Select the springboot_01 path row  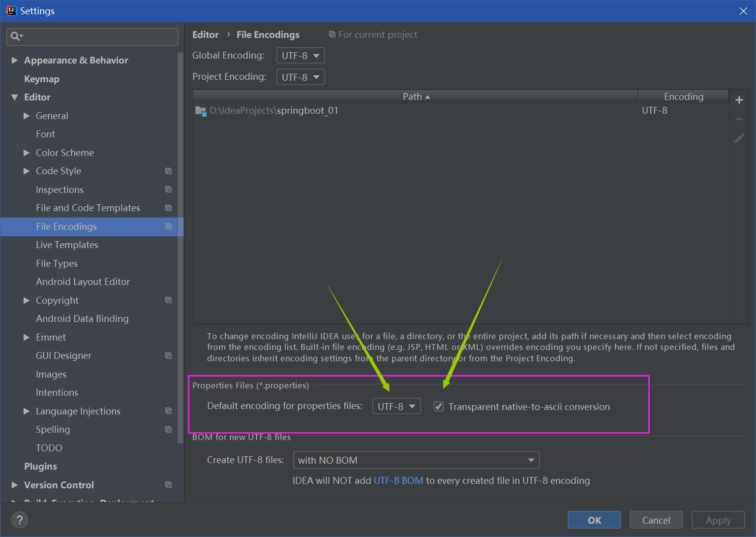tap(460, 111)
